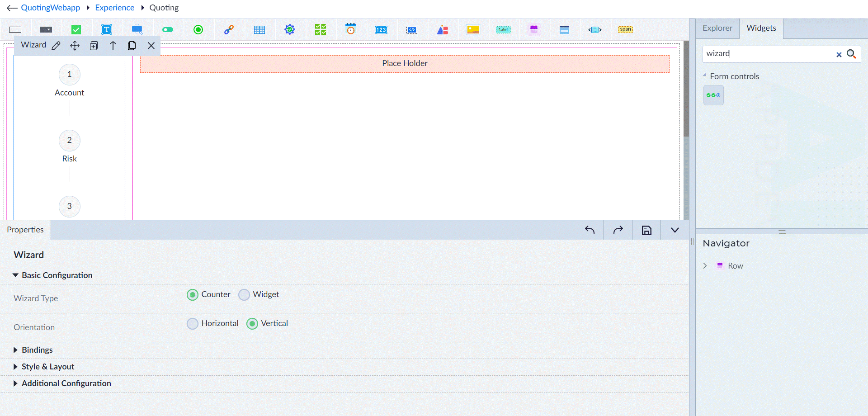Pick the checkbox group widget icon

[x=321, y=30]
